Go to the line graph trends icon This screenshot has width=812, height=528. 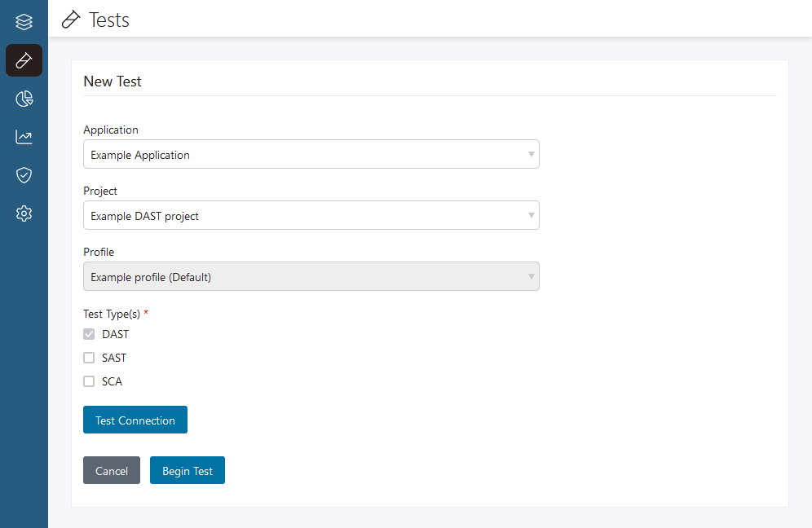click(24, 137)
